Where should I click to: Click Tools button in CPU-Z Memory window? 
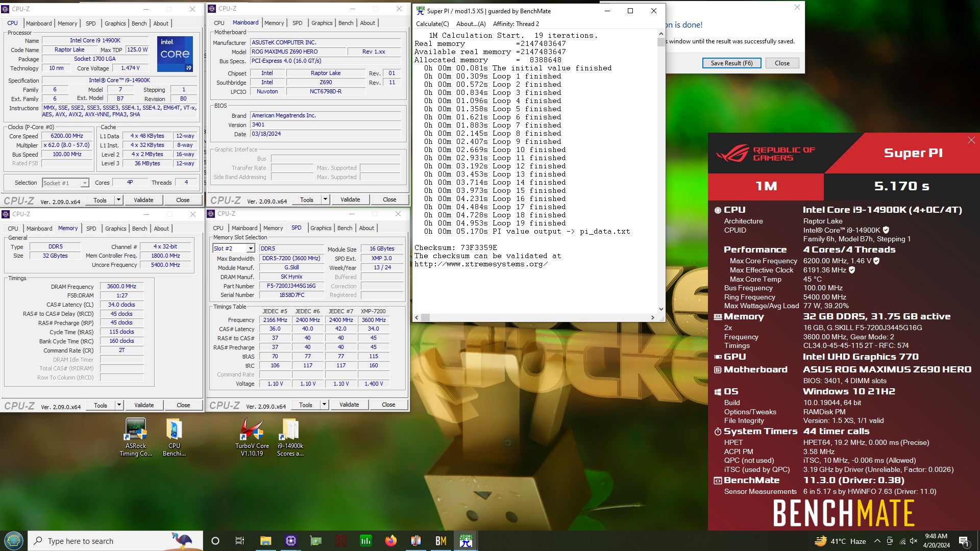pyautogui.click(x=101, y=405)
